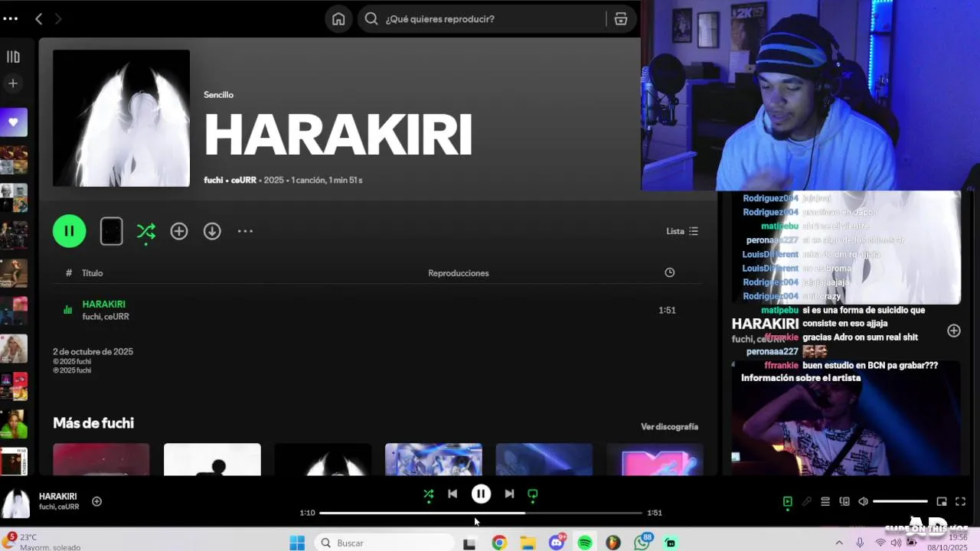Open the 'Más de fuchi' section heading
The height and width of the screenshot is (551, 980).
pyautogui.click(x=93, y=423)
